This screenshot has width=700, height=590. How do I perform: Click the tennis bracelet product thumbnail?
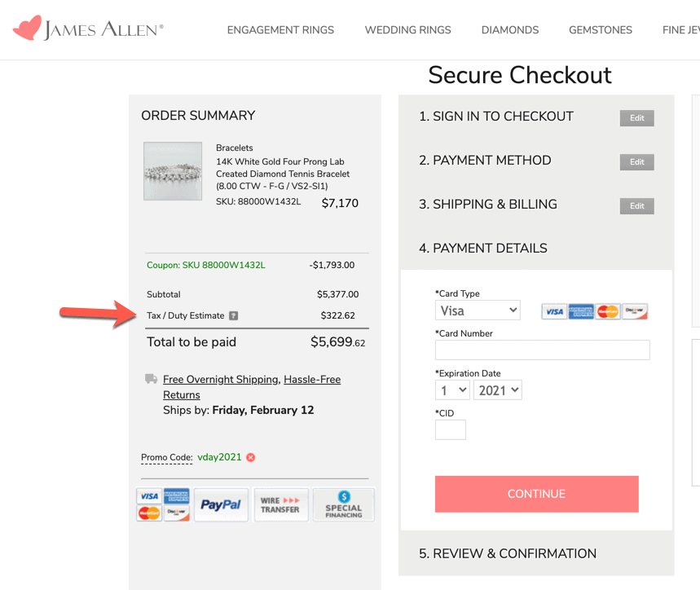tap(173, 171)
